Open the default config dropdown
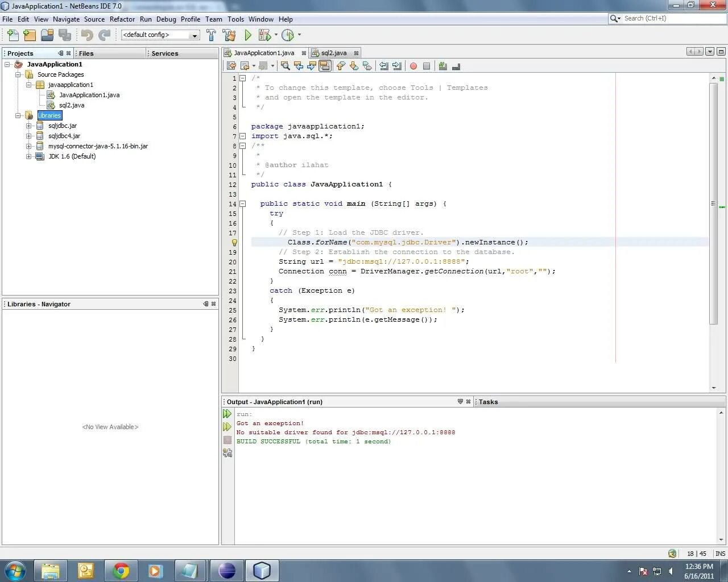 click(160, 35)
